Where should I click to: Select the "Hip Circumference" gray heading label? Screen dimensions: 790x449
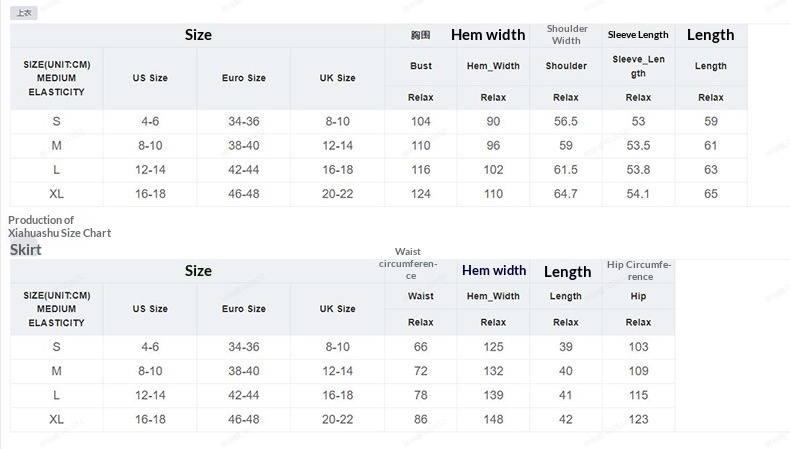point(640,270)
